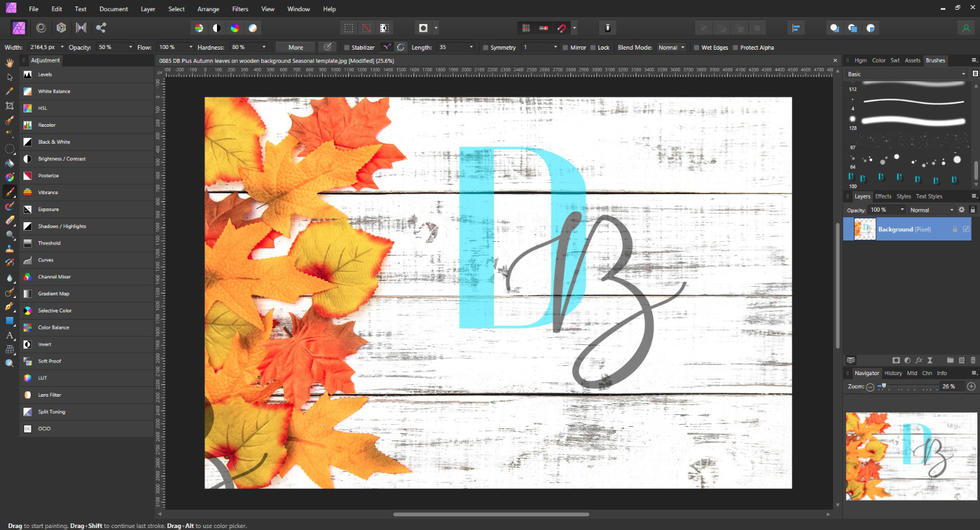Open the Filters menu

[240, 8]
